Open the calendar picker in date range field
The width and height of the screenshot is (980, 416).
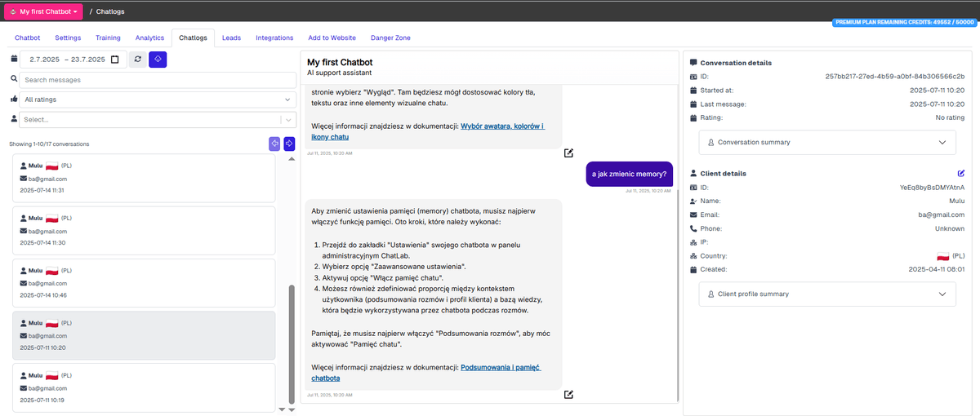click(114, 60)
